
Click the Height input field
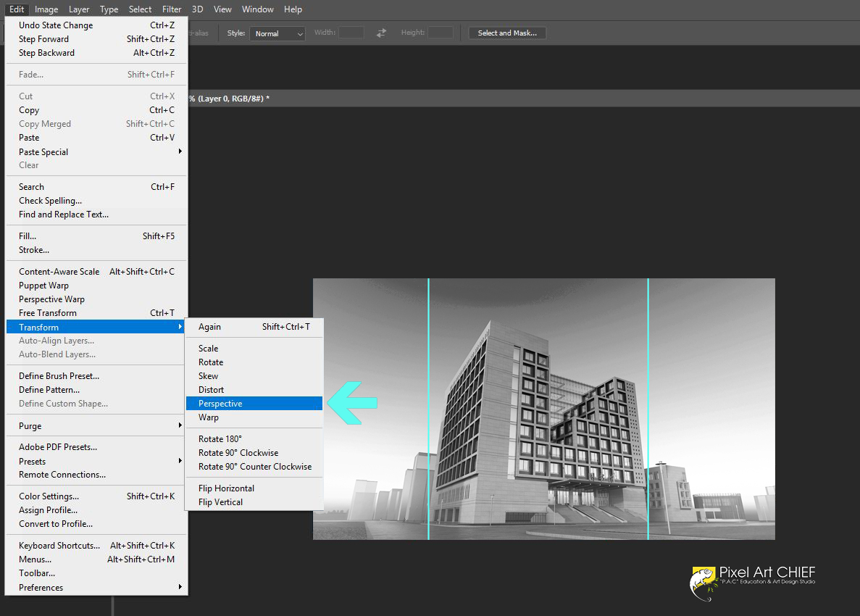[441, 33]
